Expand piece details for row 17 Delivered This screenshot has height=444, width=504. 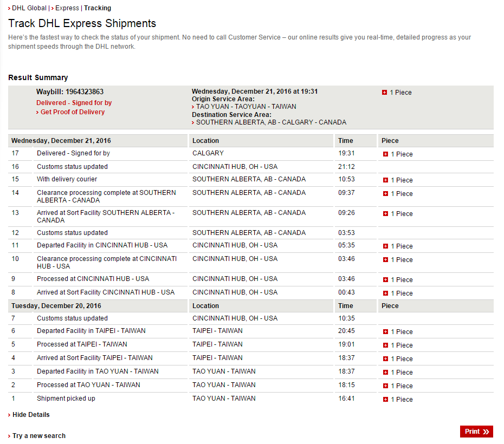tap(385, 154)
